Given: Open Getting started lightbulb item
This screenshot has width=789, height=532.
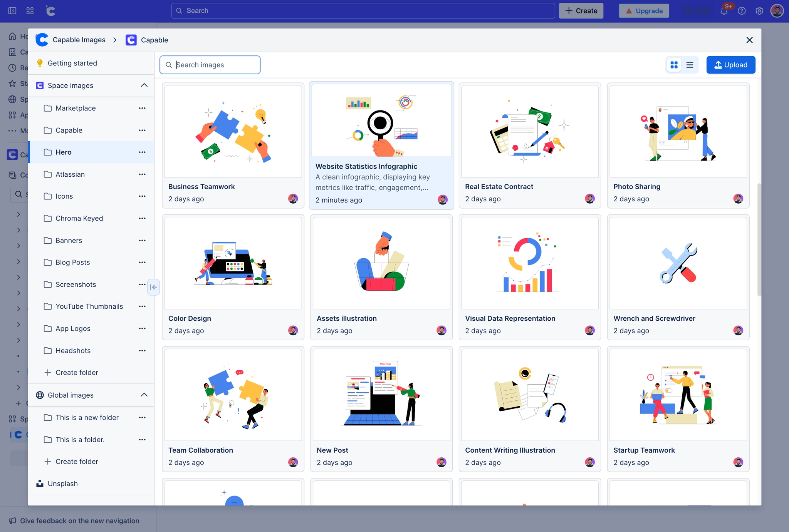Looking at the screenshot, I should [72, 63].
